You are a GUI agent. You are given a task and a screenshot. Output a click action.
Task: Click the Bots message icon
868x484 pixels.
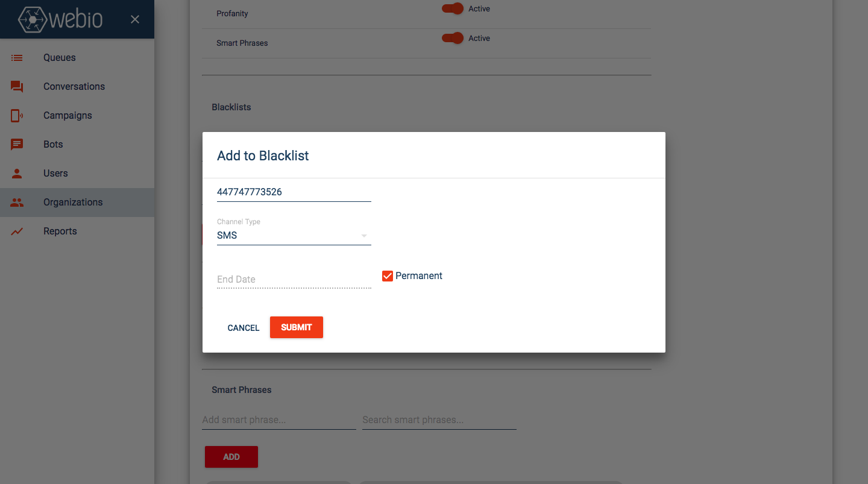[17, 145]
